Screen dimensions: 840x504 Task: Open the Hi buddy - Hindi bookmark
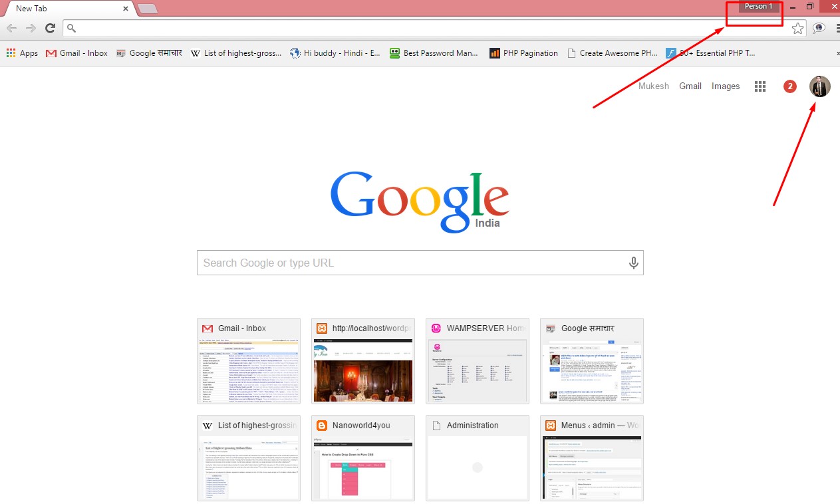(335, 53)
